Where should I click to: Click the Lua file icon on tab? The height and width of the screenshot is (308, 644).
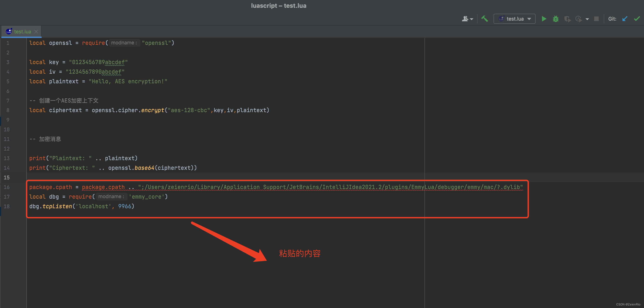[x=9, y=31]
